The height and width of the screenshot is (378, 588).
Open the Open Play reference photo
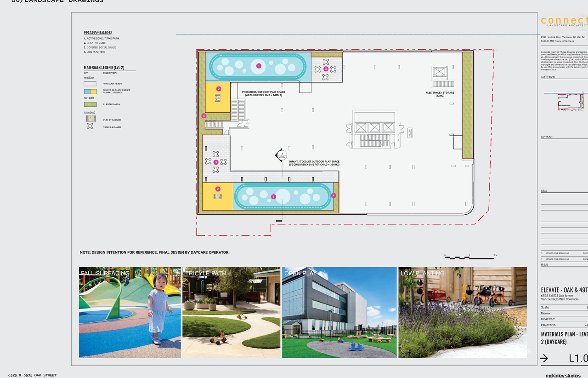[339, 312]
